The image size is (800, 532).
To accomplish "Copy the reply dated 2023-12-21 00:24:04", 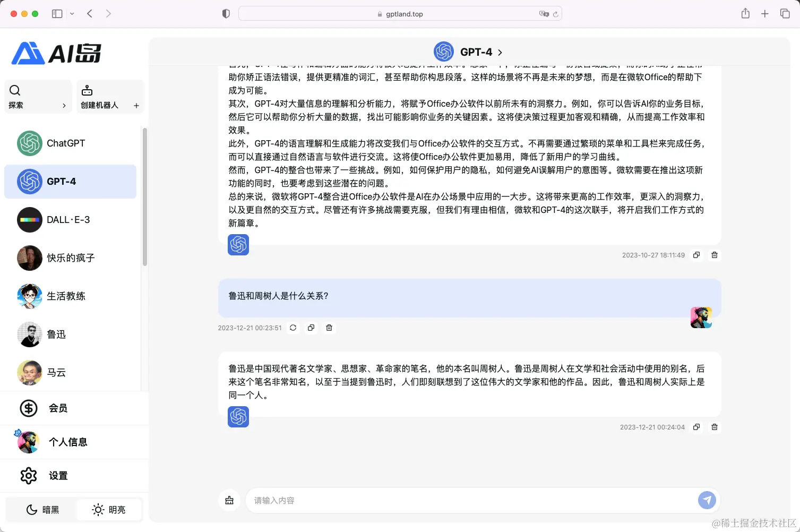I will pos(696,427).
